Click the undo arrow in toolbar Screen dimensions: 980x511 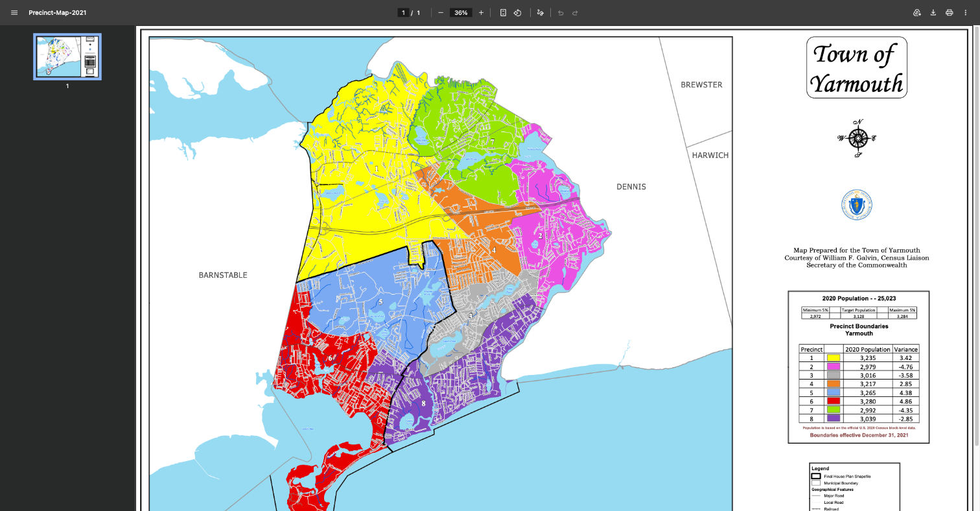561,12
